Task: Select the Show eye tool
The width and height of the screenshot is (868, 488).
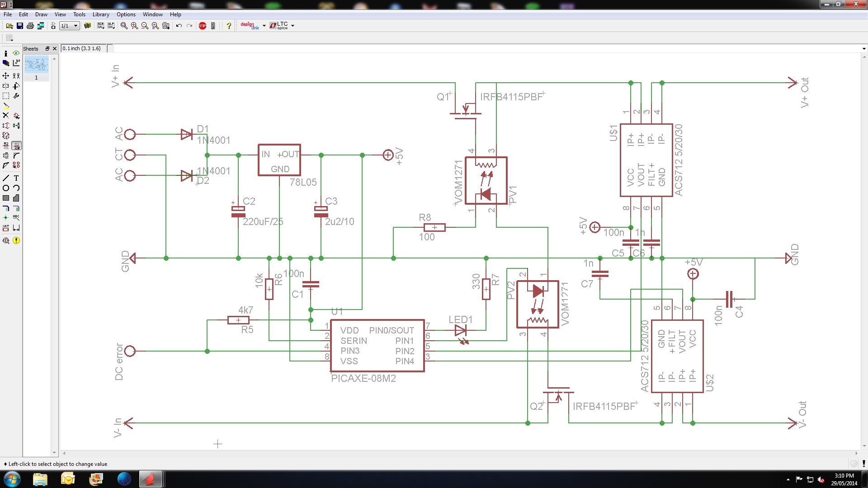Action: click(x=16, y=53)
